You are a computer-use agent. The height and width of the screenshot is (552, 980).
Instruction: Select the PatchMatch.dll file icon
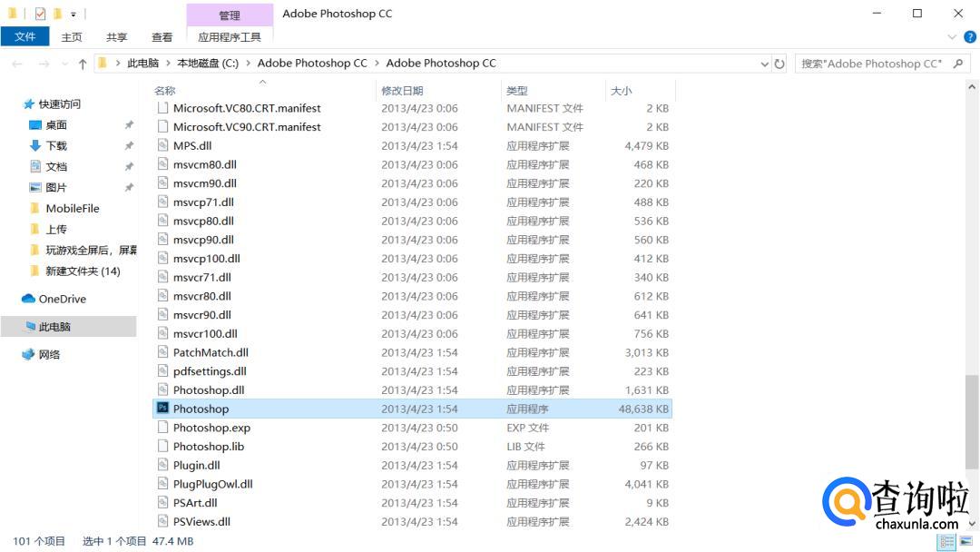coord(162,351)
